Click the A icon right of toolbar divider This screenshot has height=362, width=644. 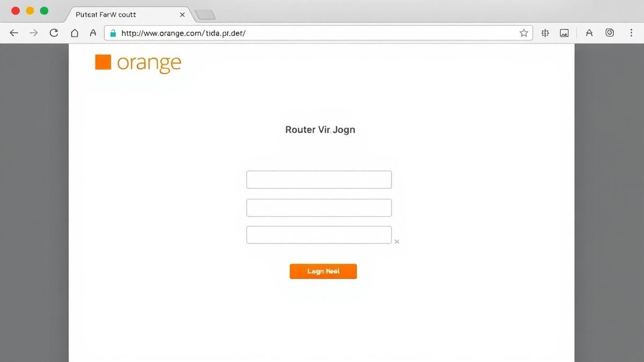(x=589, y=33)
